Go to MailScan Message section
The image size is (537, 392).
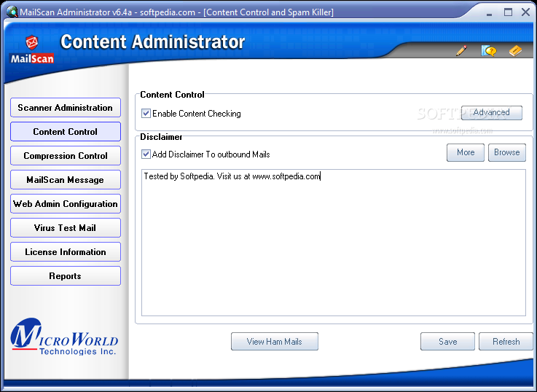pos(66,179)
